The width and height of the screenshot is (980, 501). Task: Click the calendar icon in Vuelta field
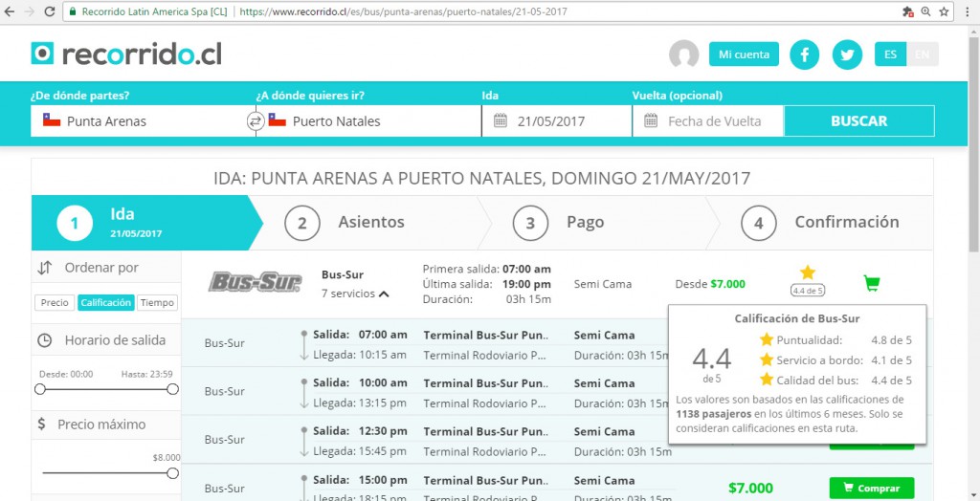coord(651,120)
